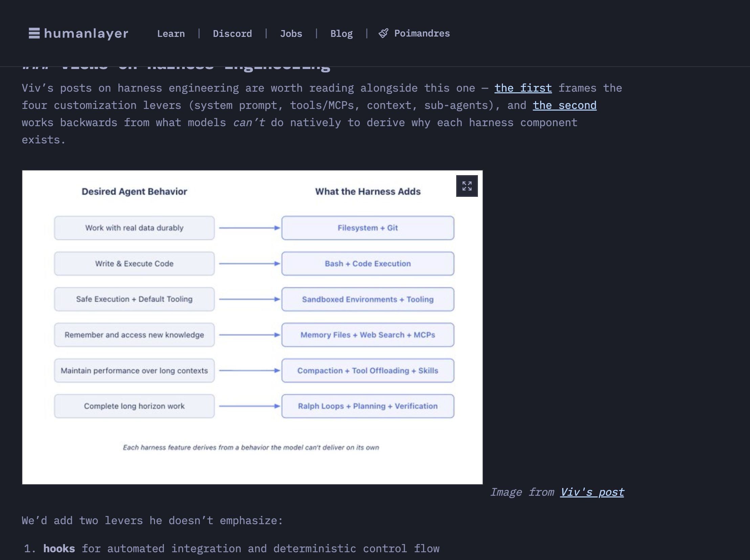Select the Poimandres theme label

[422, 33]
